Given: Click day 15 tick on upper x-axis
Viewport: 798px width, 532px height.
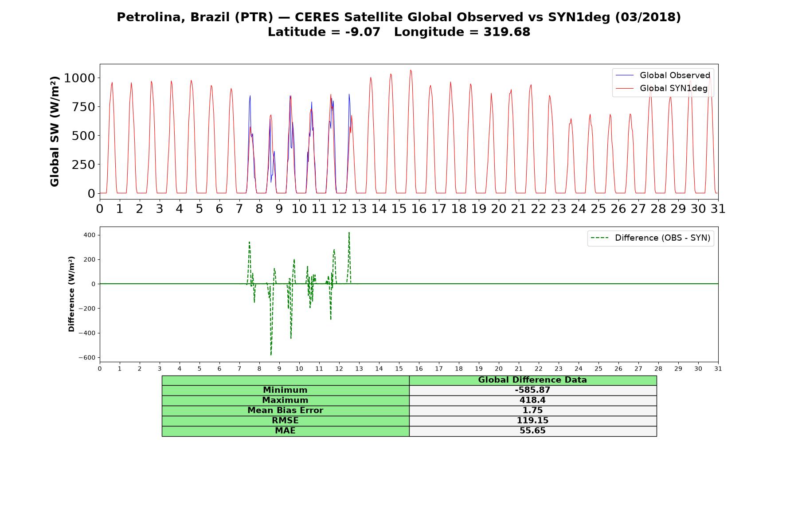Looking at the screenshot, I should (x=399, y=209).
